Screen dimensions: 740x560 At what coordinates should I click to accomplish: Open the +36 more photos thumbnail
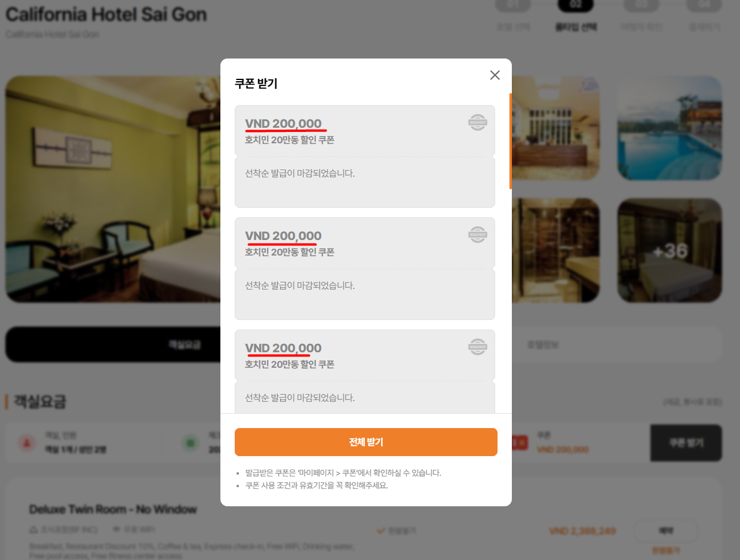670,250
